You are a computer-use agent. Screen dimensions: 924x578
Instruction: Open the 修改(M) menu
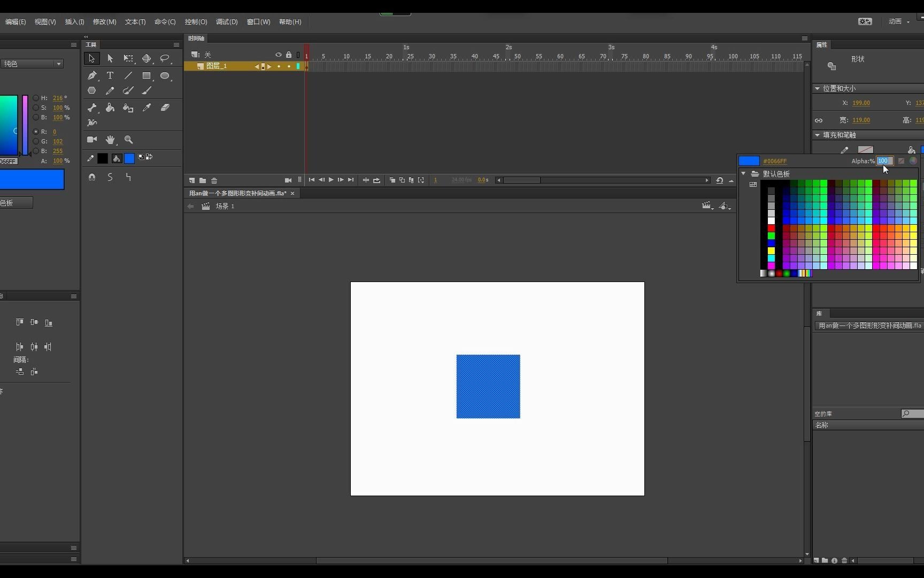[x=104, y=22]
